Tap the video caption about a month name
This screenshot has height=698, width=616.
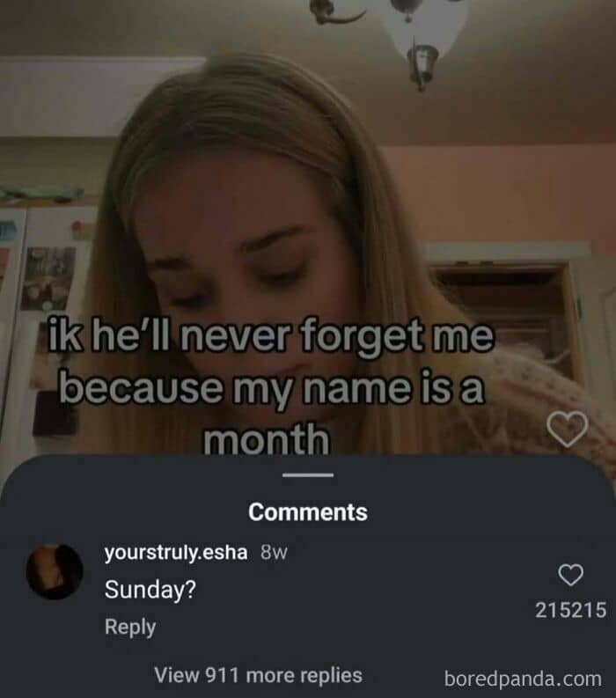tap(272, 386)
